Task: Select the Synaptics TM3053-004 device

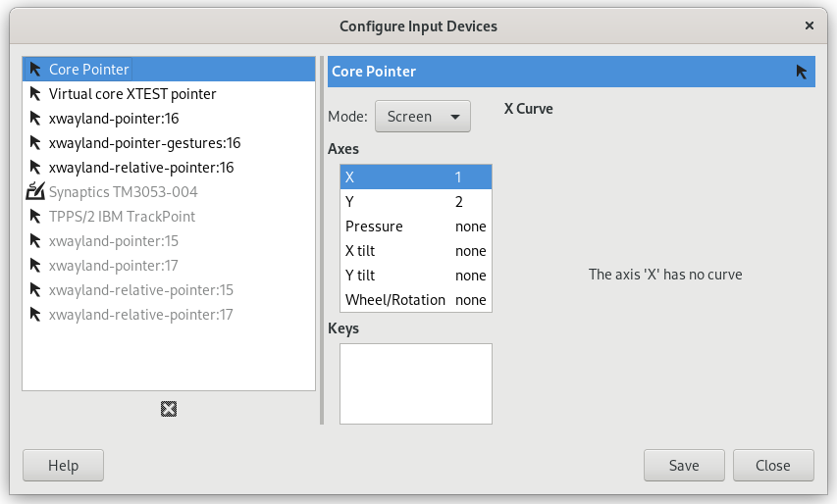Action: click(x=169, y=192)
